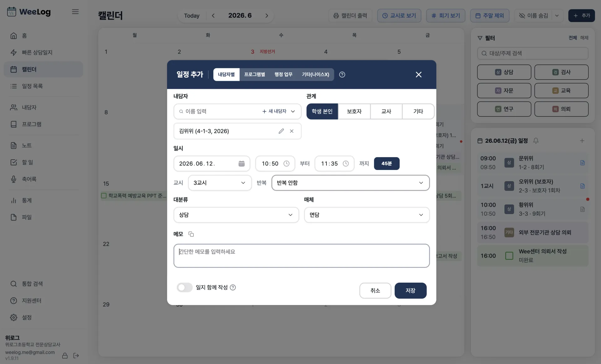Screen dimensions: 601x364
Task: Toggle the 상담 filter chip
Action: tap(504, 72)
